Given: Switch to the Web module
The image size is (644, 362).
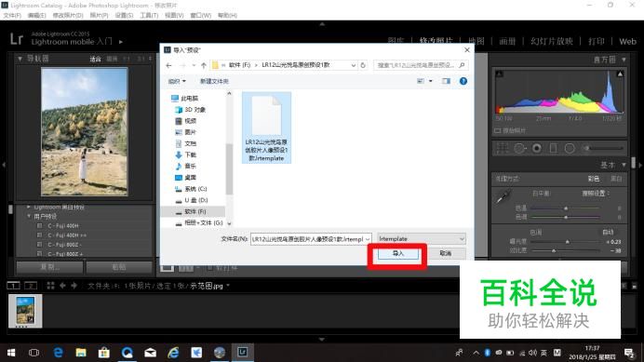Looking at the screenshot, I should point(627,42).
